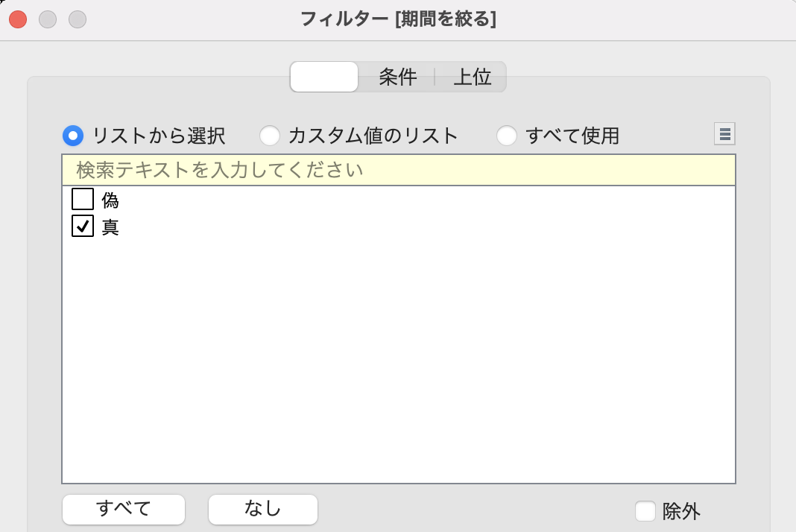This screenshot has height=532, width=796.
Task: Select the リストから選択 radio button
Action: pos(72,135)
